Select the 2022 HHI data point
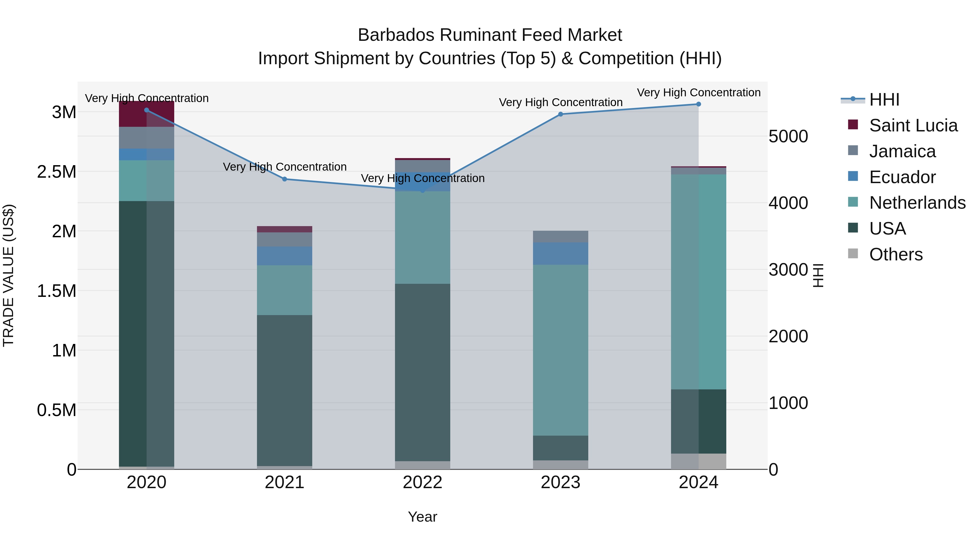The width and height of the screenshot is (980, 551). pyautogui.click(x=423, y=190)
